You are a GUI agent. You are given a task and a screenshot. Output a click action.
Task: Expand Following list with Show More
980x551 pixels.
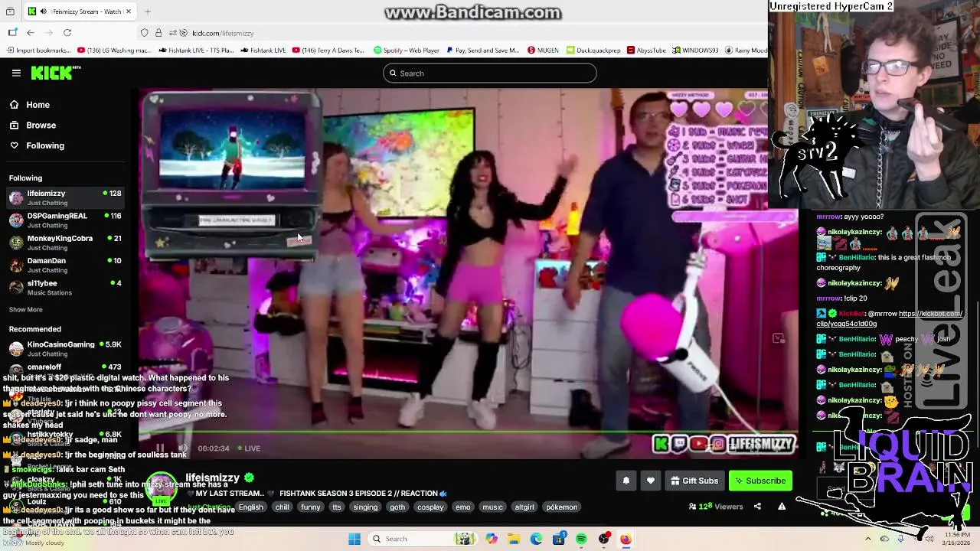point(26,310)
